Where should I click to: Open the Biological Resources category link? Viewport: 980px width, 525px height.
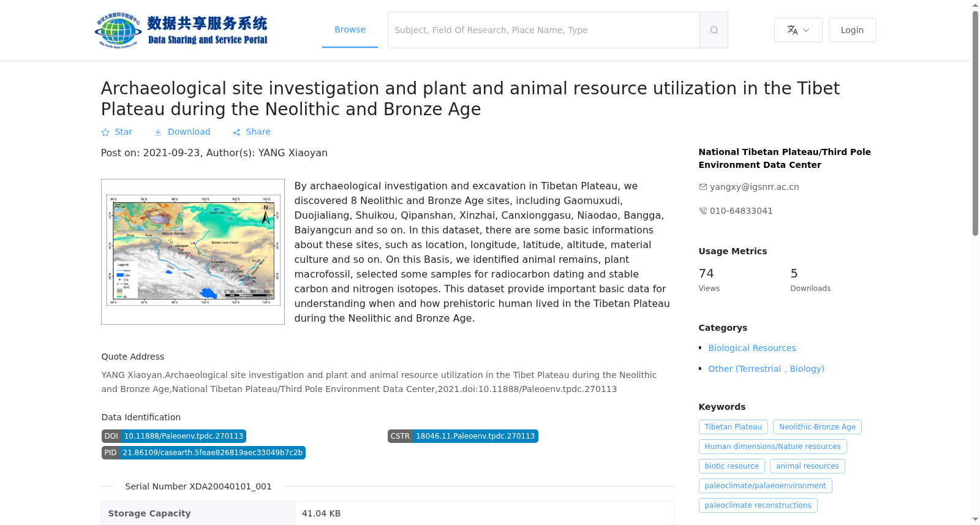pyautogui.click(x=752, y=348)
